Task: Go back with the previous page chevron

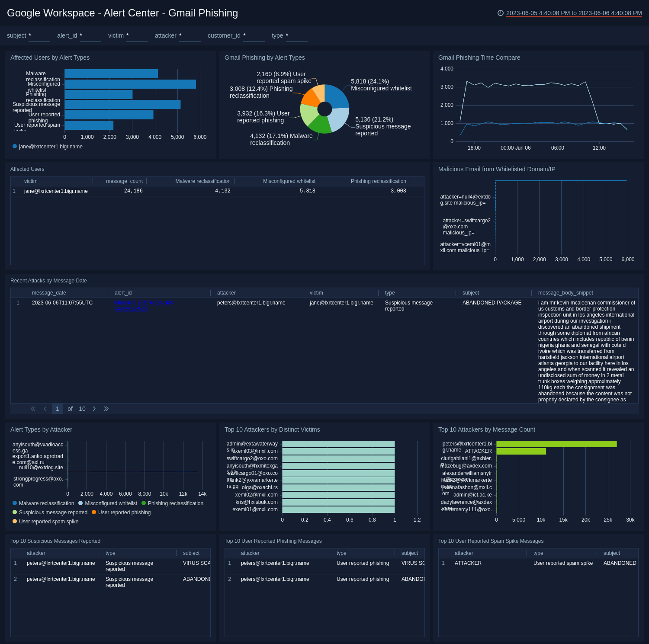Action: coord(45,408)
